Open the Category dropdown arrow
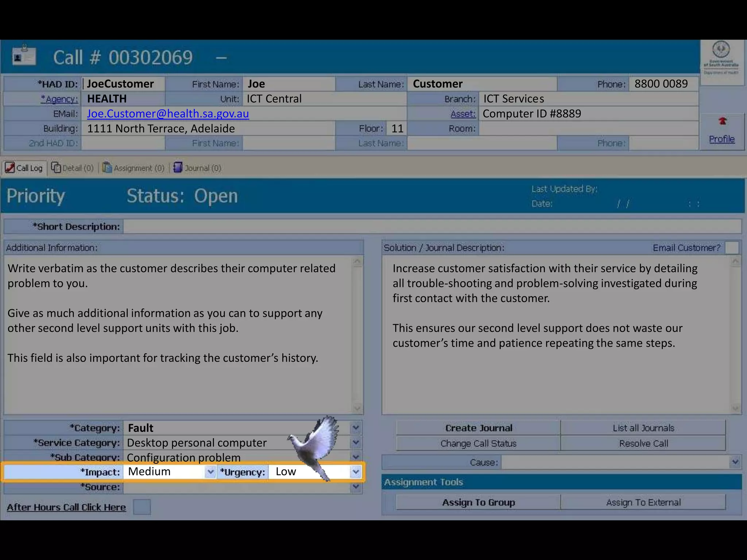This screenshot has height=560, width=747. point(356,428)
